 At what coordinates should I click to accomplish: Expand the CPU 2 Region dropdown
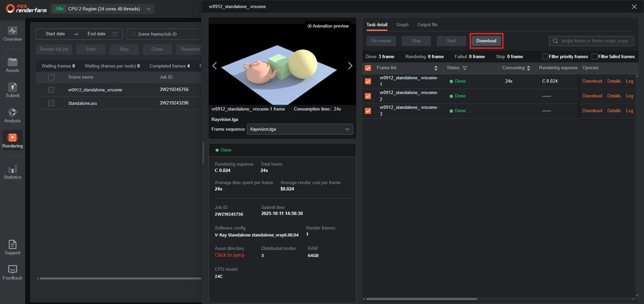point(148,9)
